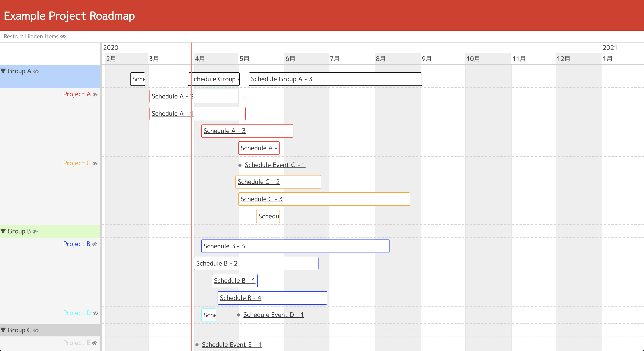This screenshot has height=351, width=644.
Task: Collapse Group B with its triangle
Action: click(3, 231)
